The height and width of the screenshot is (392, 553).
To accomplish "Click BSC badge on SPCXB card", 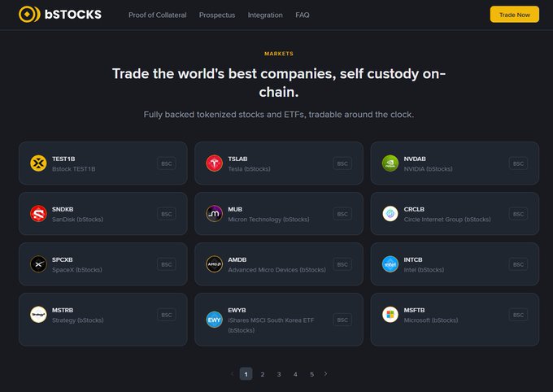I will pyautogui.click(x=167, y=264).
